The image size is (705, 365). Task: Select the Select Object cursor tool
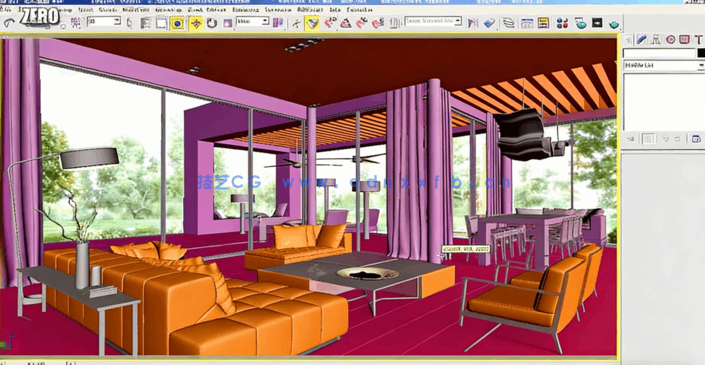tap(130, 22)
